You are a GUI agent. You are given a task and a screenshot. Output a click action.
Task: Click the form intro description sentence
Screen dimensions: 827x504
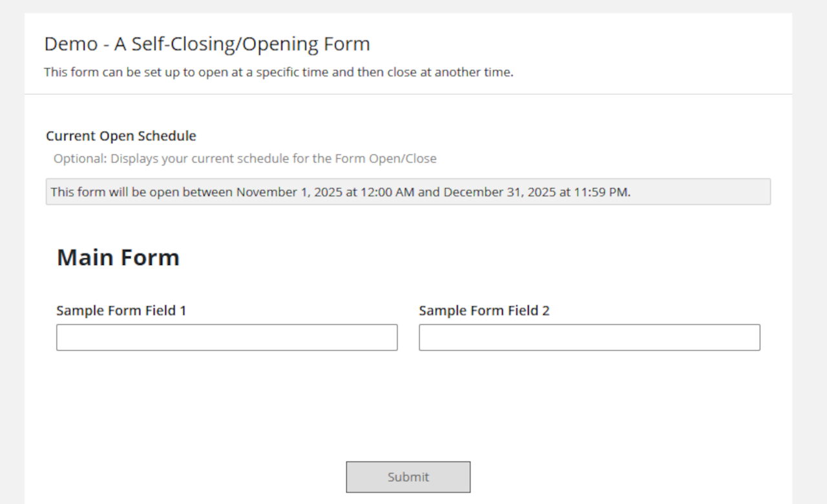(279, 72)
